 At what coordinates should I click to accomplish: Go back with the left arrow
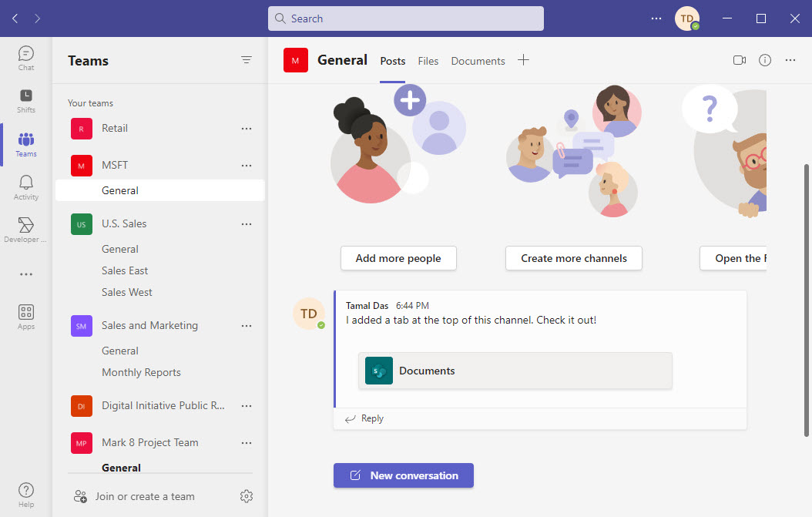pyautogui.click(x=15, y=18)
